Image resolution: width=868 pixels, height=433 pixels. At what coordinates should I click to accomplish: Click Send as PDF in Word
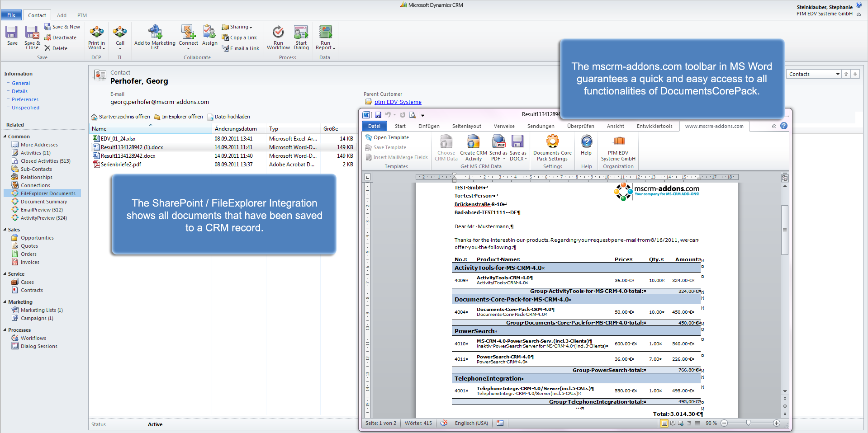tap(498, 148)
